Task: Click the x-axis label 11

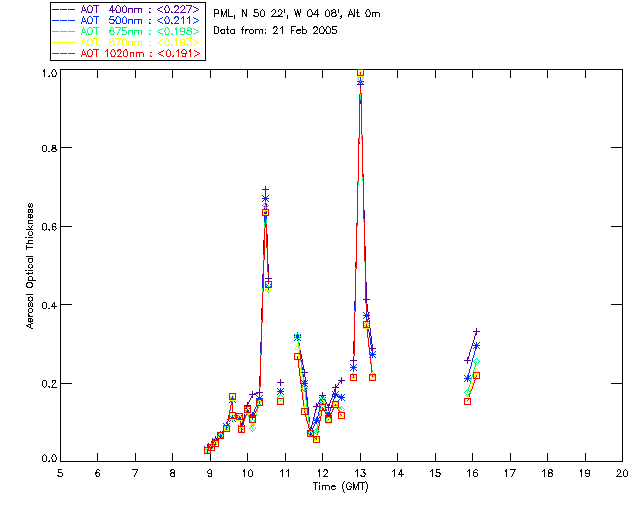Action: (285, 473)
